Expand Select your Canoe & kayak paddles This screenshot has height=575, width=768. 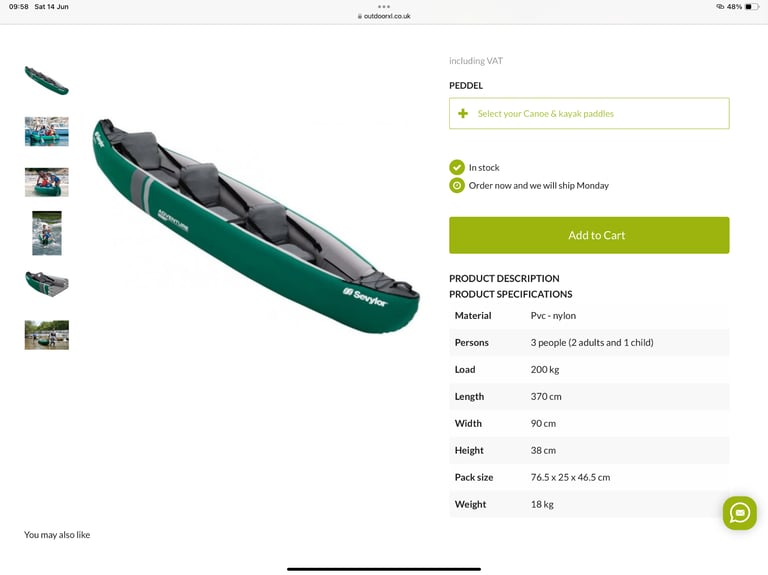589,114
